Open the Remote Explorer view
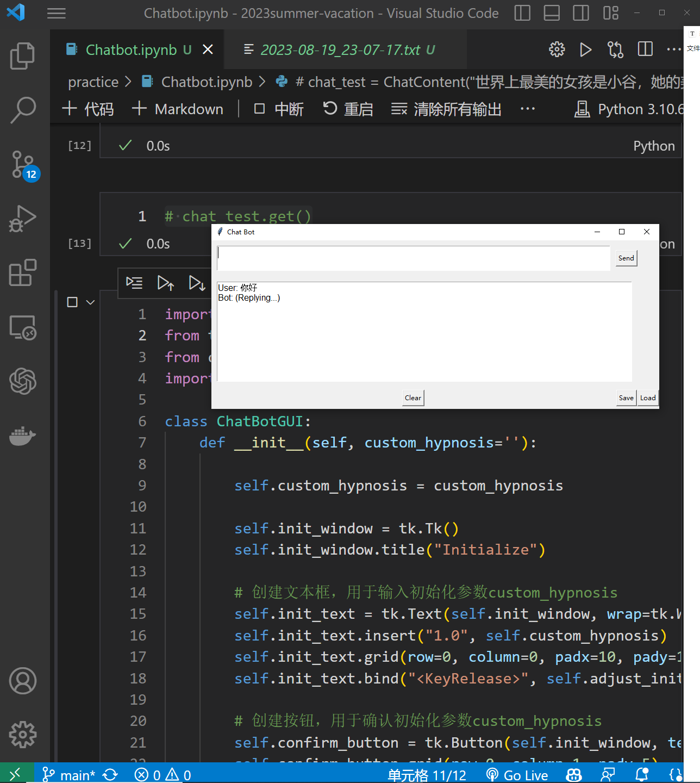 click(x=23, y=327)
